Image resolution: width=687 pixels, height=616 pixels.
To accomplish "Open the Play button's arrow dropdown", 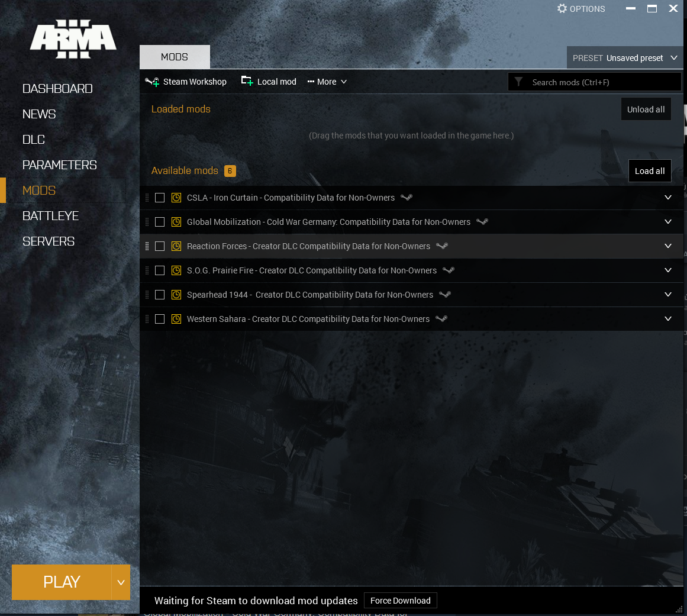I will click(x=121, y=582).
